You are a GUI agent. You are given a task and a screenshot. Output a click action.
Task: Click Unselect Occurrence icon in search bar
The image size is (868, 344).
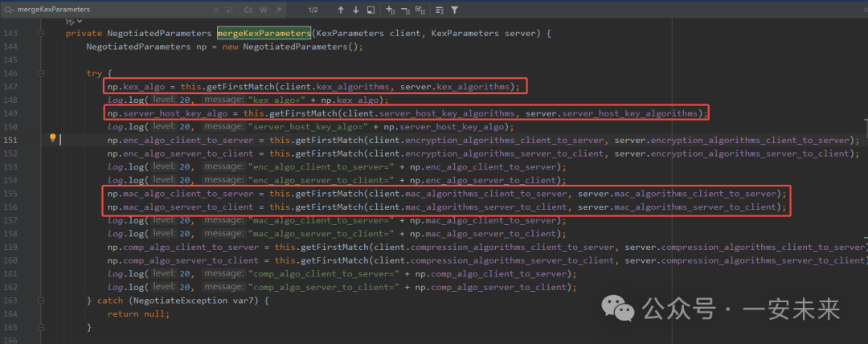(x=406, y=10)
